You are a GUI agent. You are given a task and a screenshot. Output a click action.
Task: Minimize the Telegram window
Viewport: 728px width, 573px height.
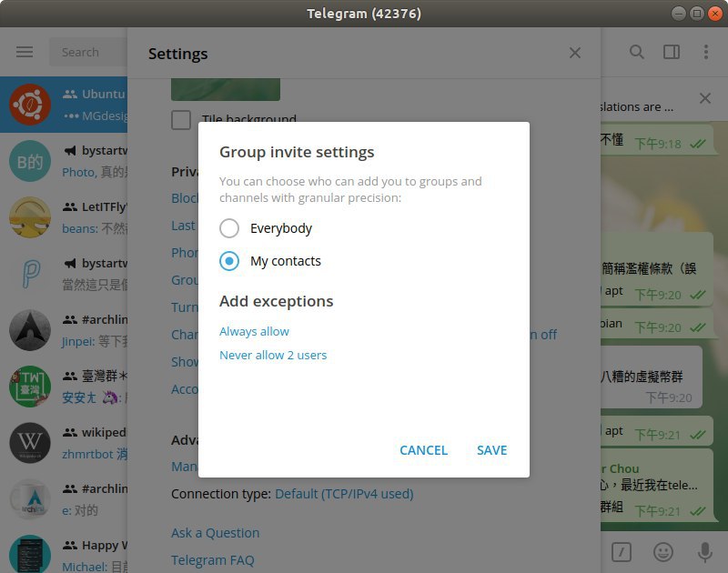(678, 14)
